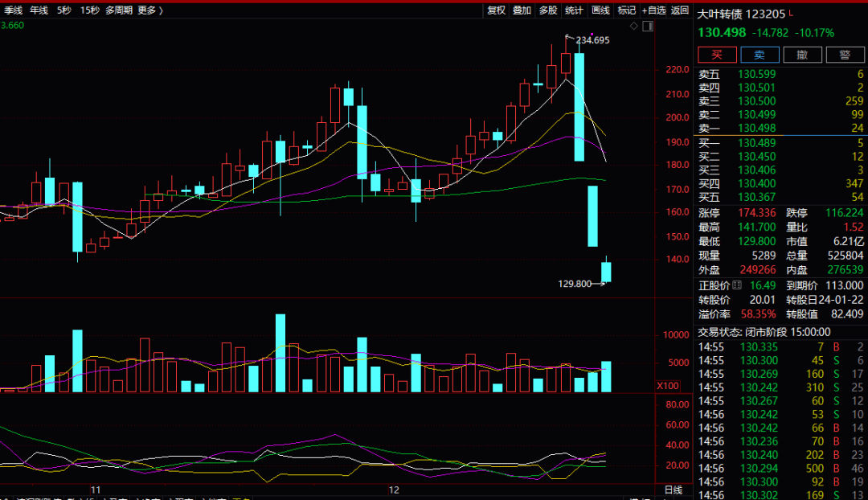The image size is (868, 500).
Task: Click the 警 (alert) button
Action: pos(844,55)
